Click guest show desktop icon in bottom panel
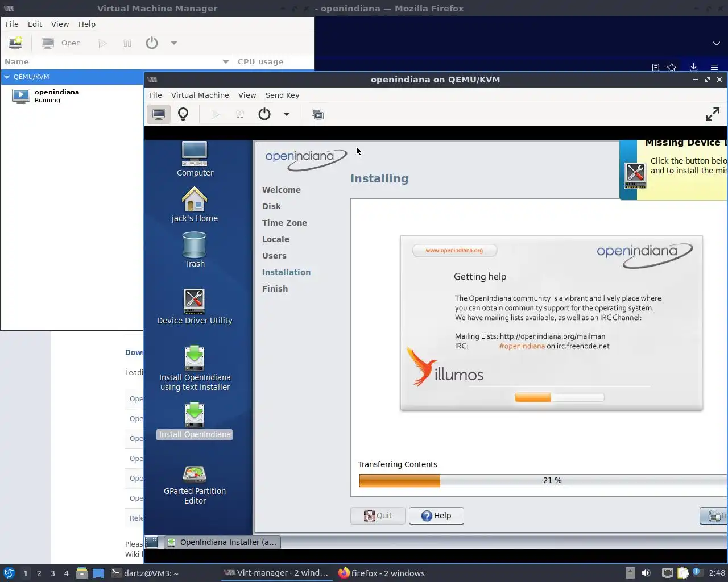Image resolution: width=728 pixels, height=582 pixels. click(x=151, y=542)
